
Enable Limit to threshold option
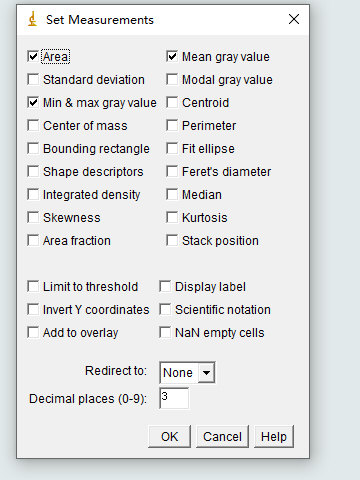[x=33, y=286]
